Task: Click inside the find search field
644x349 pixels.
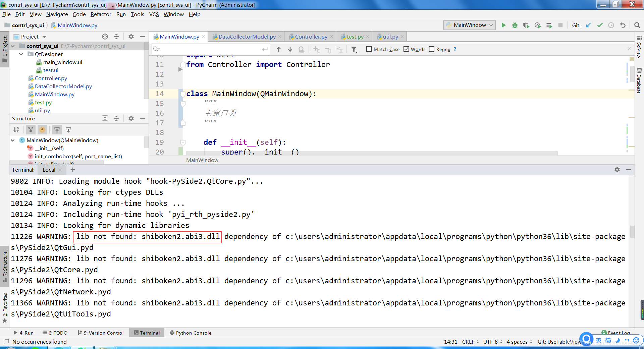Action: tap(211, 49)
